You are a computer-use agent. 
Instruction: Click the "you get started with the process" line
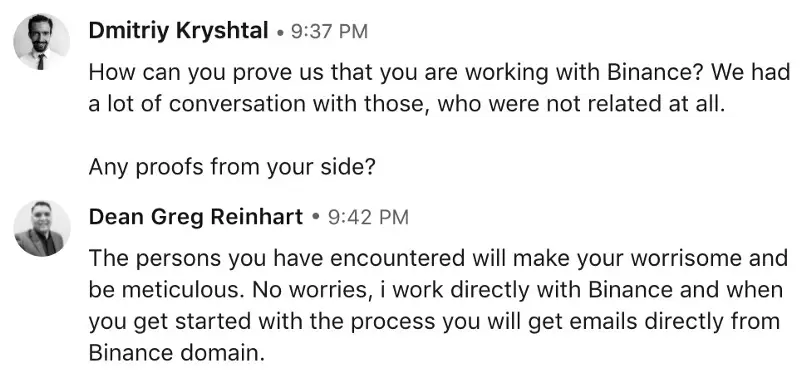point(434,322)
